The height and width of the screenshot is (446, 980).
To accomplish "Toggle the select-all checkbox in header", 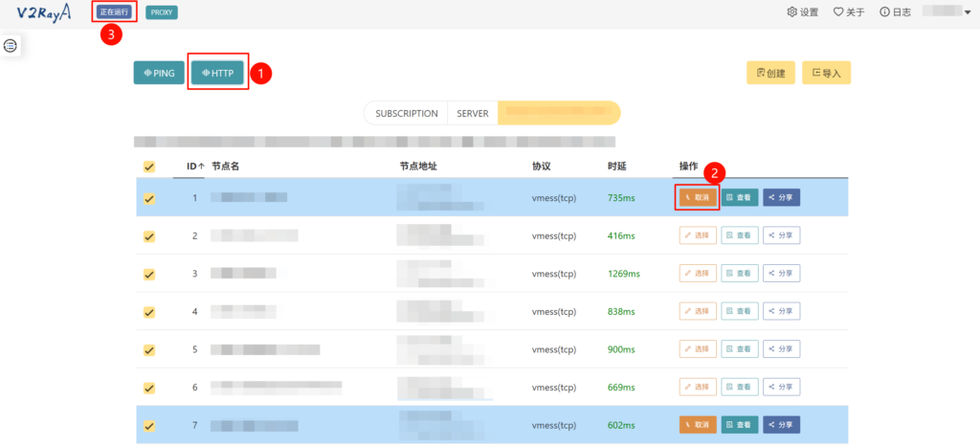I will (149, 167).
